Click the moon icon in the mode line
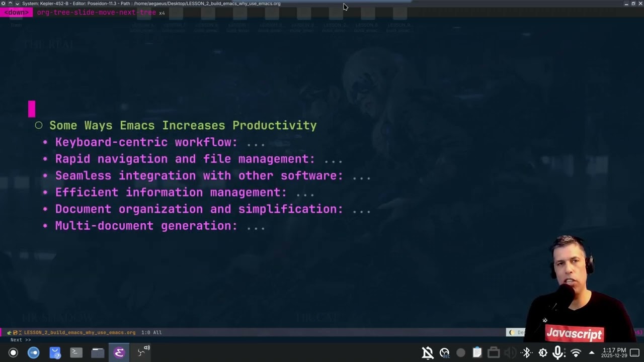This screenshot has width=644, height=362. (x=512, y=332)
